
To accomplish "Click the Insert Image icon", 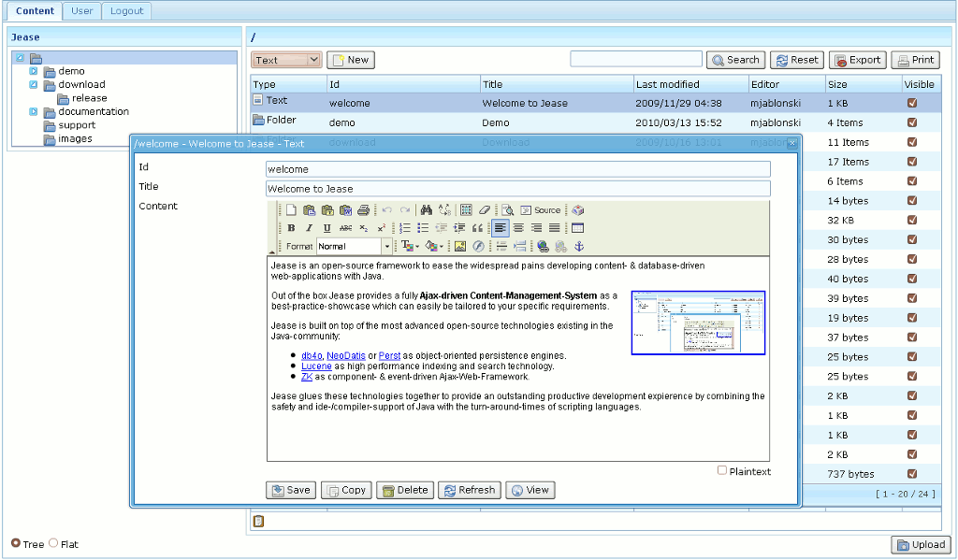I will pos(460,246).
